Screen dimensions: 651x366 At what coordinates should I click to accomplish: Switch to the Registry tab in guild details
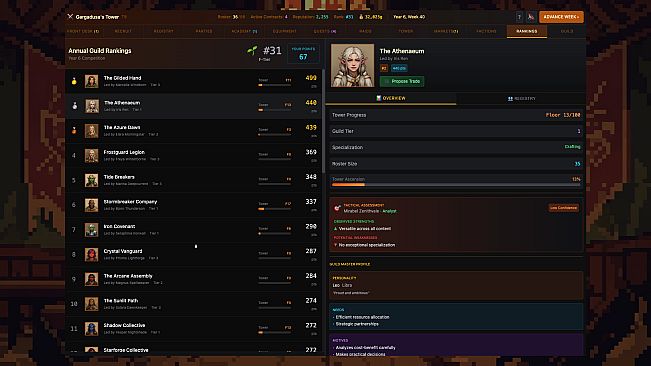coord(521,99)
